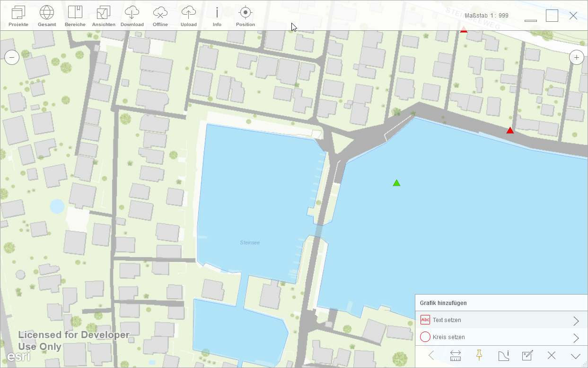Open the Bereiche bookmarks
The image size is (588, 368).
pos(75,16)
